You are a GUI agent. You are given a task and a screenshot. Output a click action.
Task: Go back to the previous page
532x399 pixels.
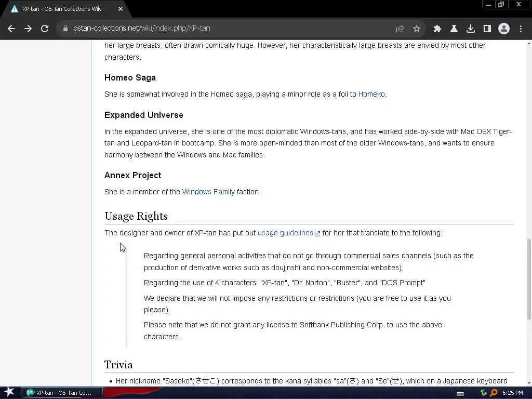[11, 29]
